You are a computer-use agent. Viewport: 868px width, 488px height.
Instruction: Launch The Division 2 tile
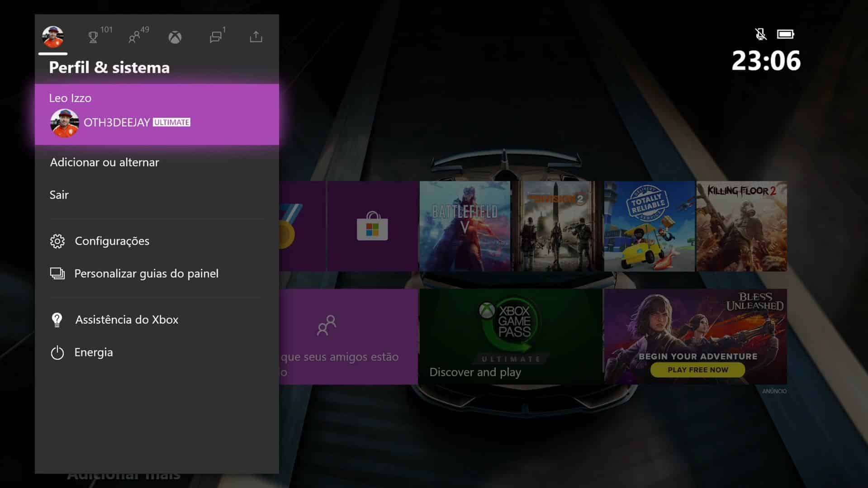[557, 226]
